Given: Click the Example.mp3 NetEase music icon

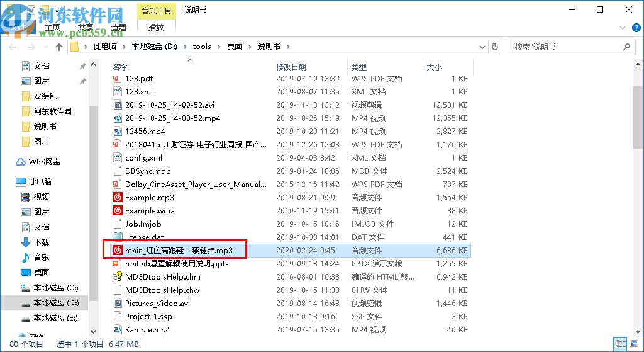Looking at the screenshot, I should coord(118,197).
